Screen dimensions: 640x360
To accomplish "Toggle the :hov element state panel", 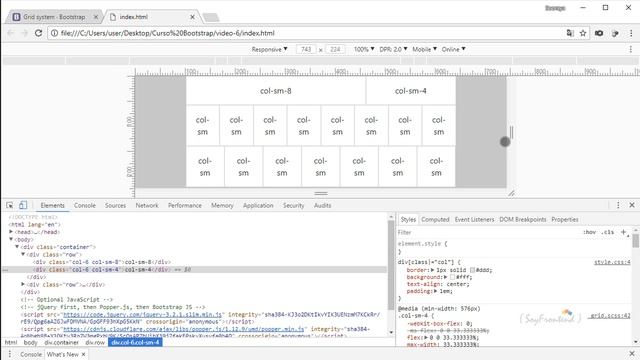I will [589, 232].
